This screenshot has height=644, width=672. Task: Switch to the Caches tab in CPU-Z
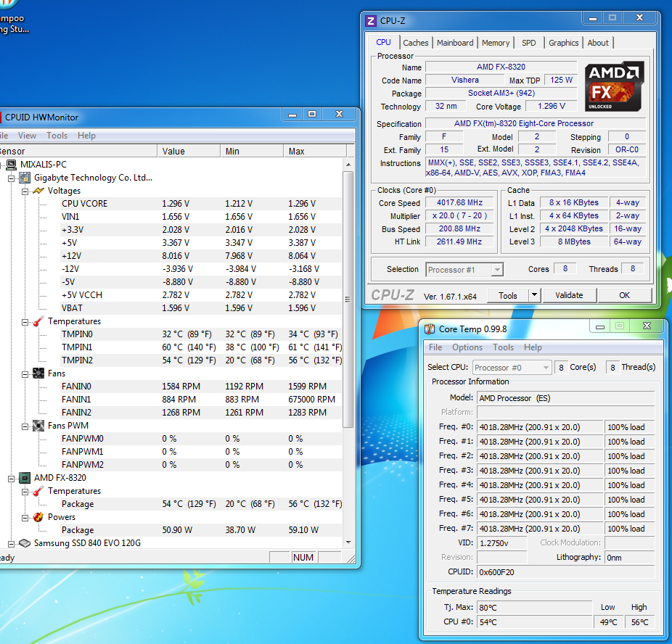pyautogui.click(x=415, y=43)
